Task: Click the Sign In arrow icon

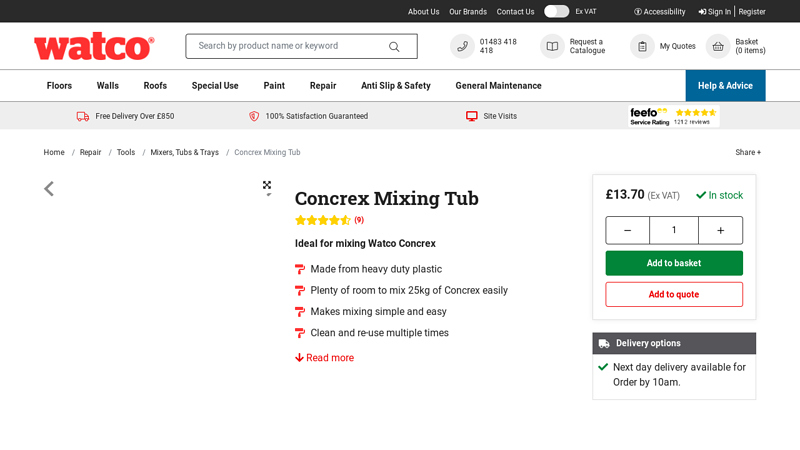Action: click(702, 12)
